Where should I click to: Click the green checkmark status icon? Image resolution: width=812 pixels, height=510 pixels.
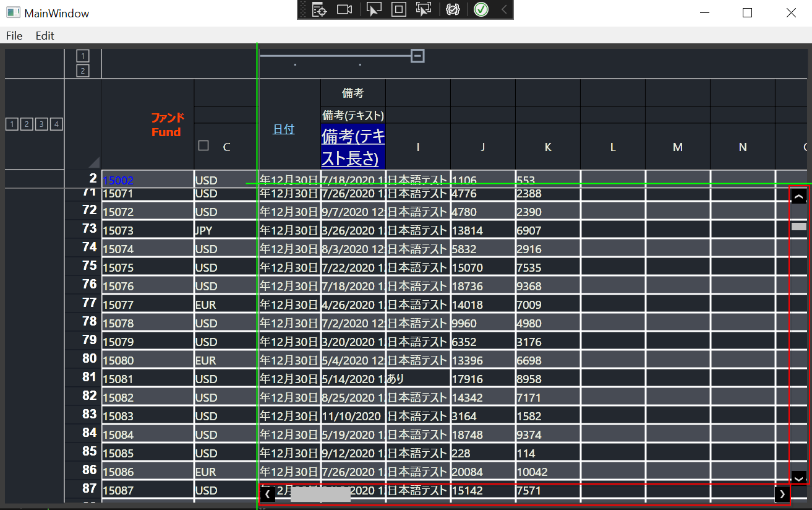(481, 9)
